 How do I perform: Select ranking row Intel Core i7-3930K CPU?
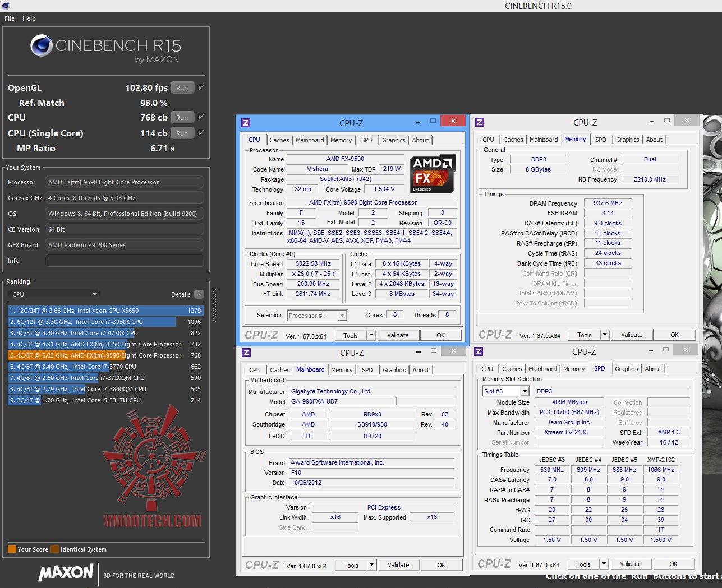coord(105,322)
